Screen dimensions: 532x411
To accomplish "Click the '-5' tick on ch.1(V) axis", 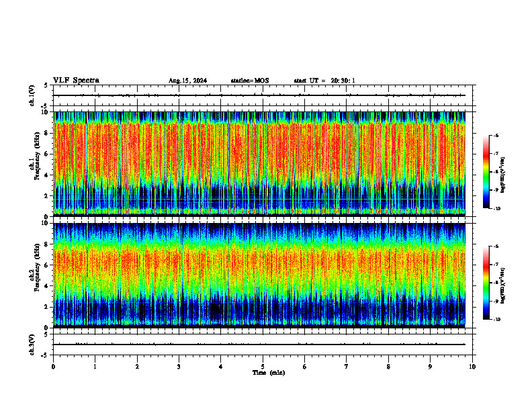I will [45, 107].
